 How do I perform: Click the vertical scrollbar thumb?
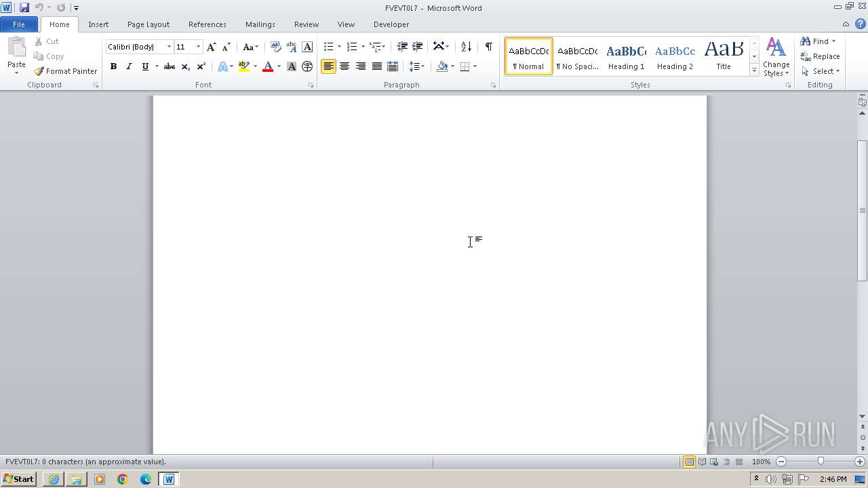pyautogui.click(x=863, y=211)
